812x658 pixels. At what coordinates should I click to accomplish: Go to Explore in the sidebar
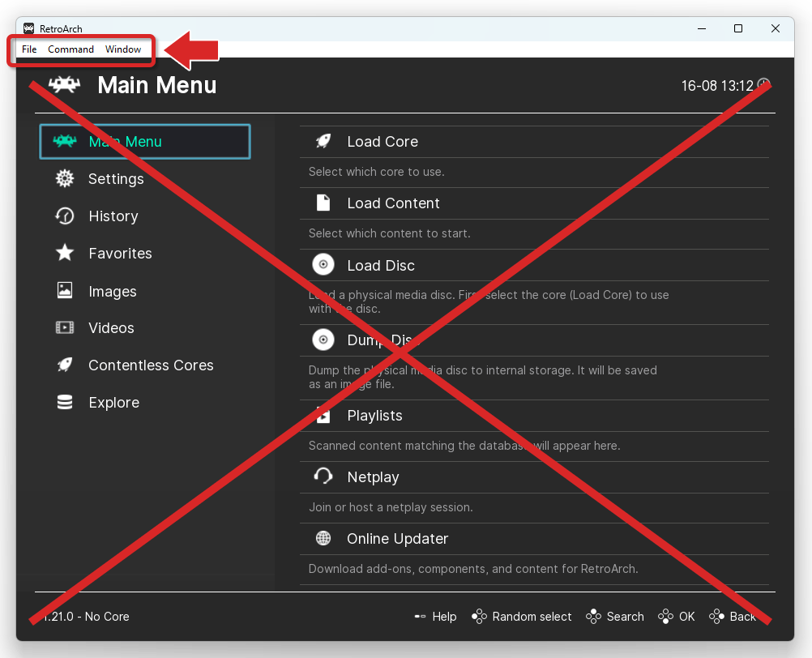[x=114, y=403]
